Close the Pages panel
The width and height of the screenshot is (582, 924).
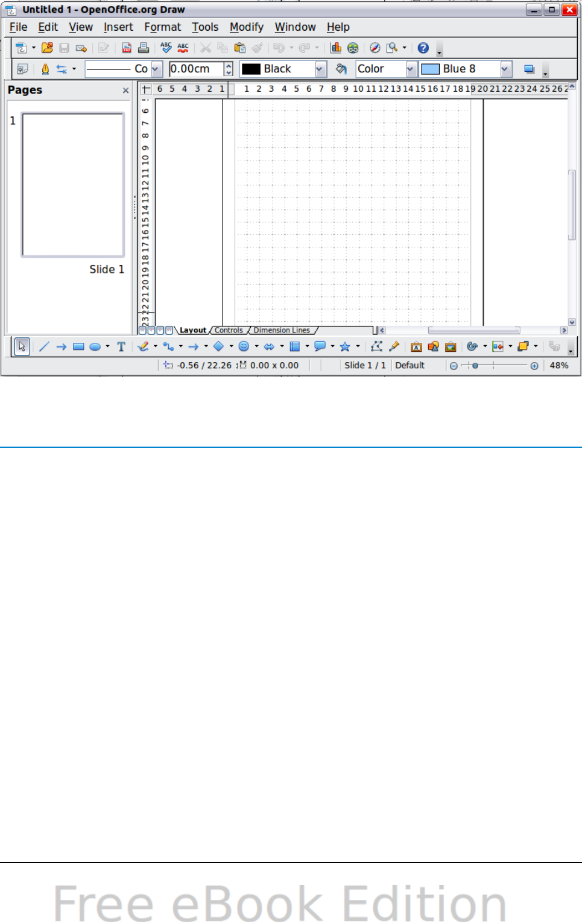click(x=125, y=91)
